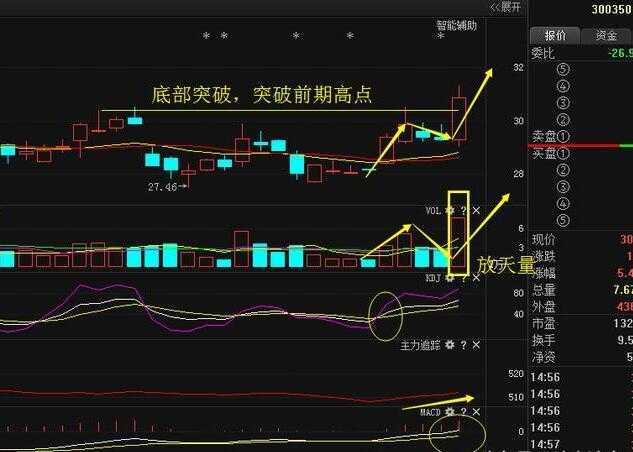The image size is (633, 452).
Task: Click the KDJ indicator name
Action: [x=434, y=278]
